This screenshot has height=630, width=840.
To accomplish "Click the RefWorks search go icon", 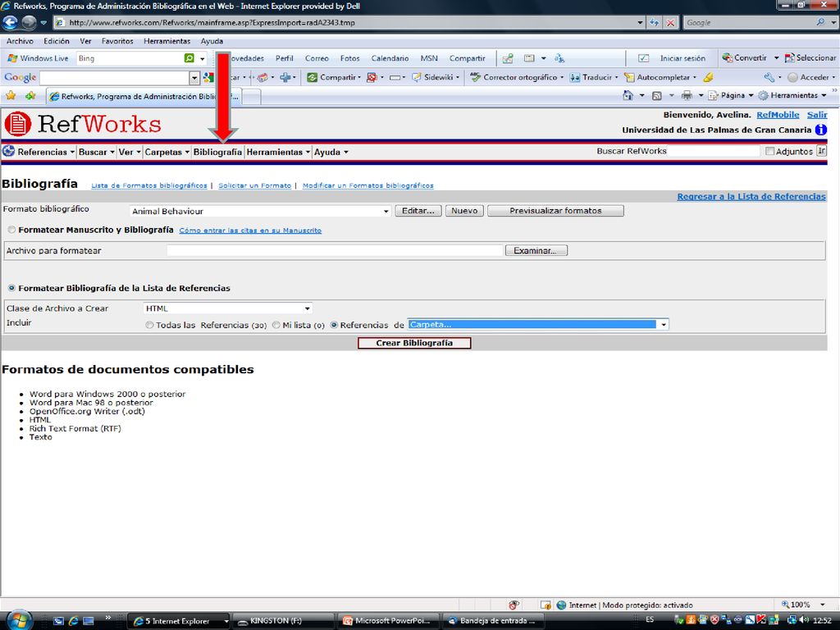I will pyautogui.click(x=821, y=151).
